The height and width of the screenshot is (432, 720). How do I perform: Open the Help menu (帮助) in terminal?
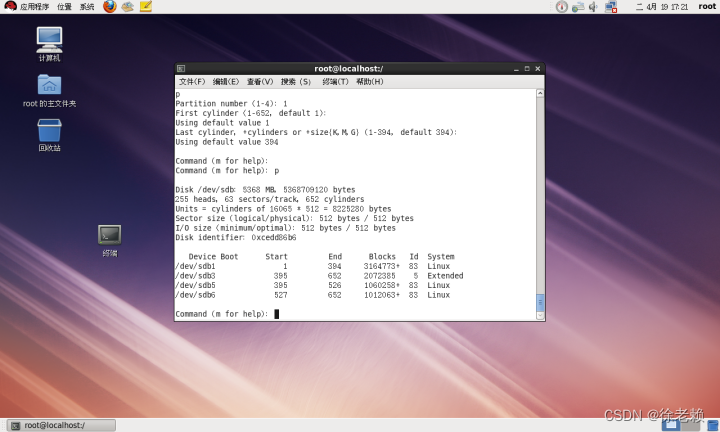[x=370, y=82]
